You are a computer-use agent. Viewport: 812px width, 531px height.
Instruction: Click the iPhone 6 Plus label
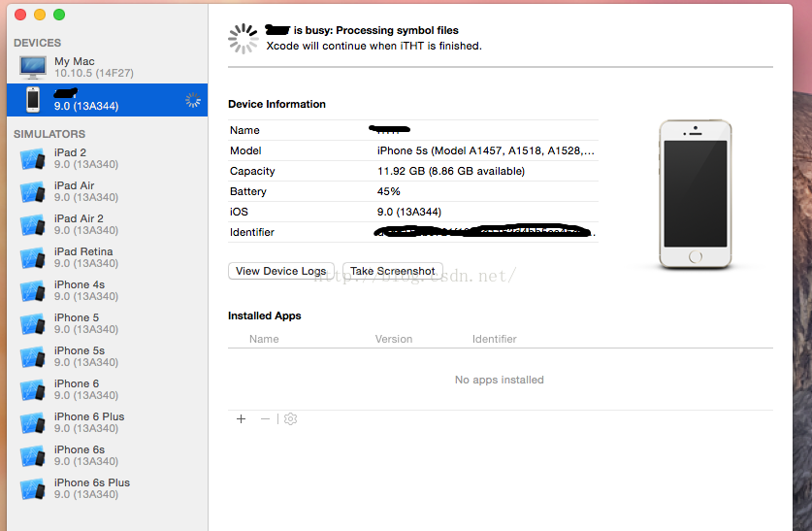pyautogui.click(x=89, y=416)
